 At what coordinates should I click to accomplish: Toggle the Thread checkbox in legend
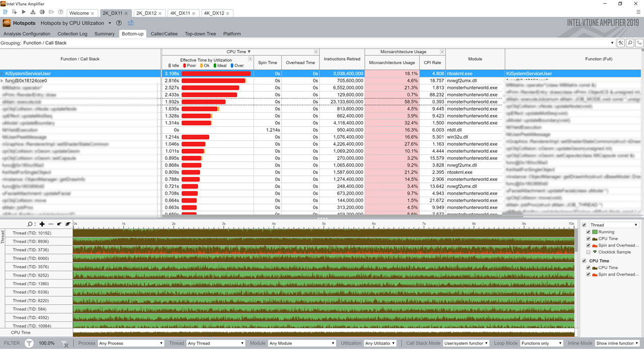(584, 225)
